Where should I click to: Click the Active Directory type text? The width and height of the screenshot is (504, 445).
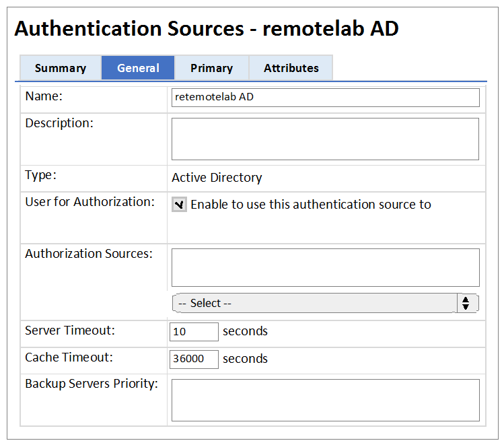[x=217, y=178]
